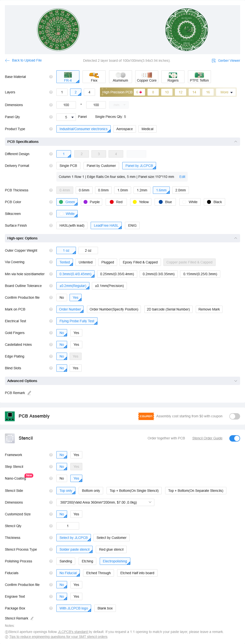
Task: Turn off the Stencil order toggle switch
Action: [x=234, y=438]
